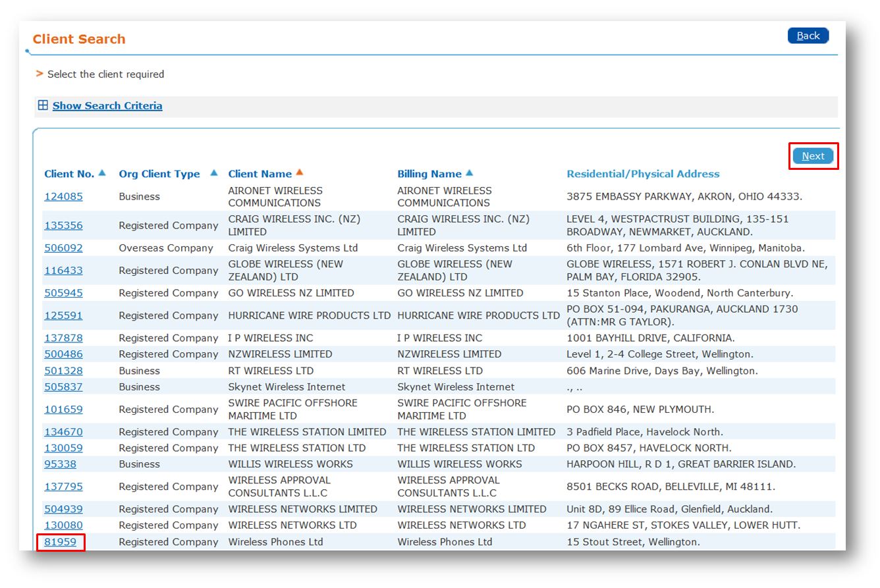
Task: Click the Next button
Action: coord(813,156)
